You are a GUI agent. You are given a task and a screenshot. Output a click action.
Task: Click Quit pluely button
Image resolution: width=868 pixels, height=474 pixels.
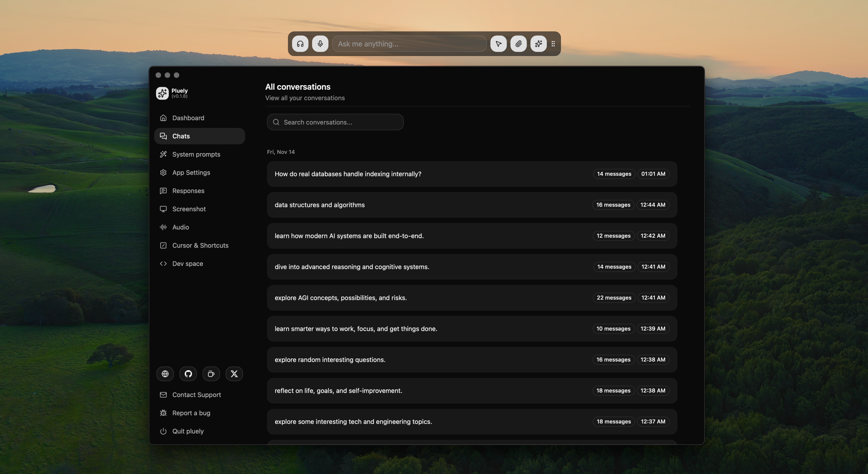click(188, 431)
